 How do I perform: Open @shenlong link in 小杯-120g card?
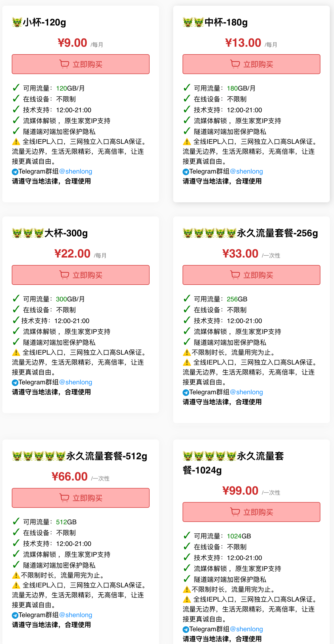pos(75,171)
